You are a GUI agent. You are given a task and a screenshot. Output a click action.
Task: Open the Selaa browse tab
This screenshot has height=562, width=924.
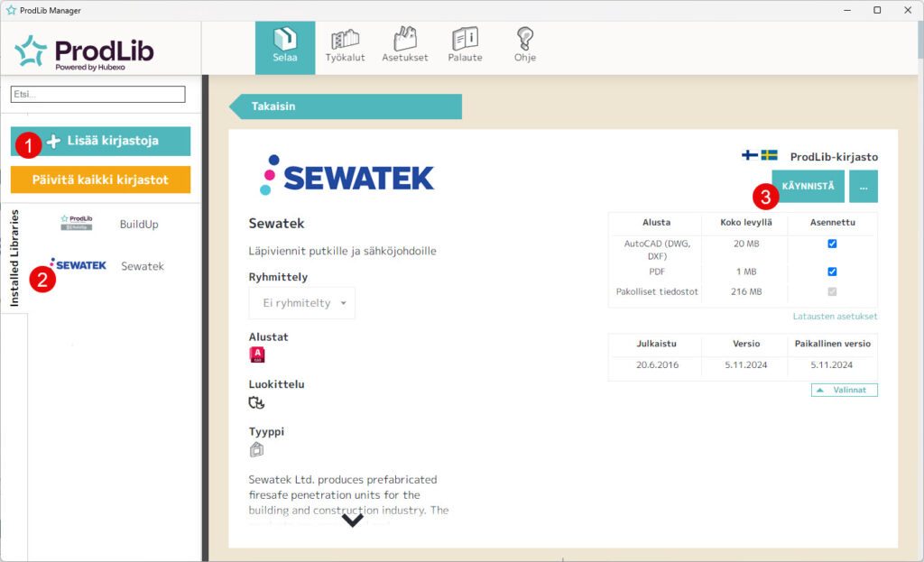coord(284,48)
